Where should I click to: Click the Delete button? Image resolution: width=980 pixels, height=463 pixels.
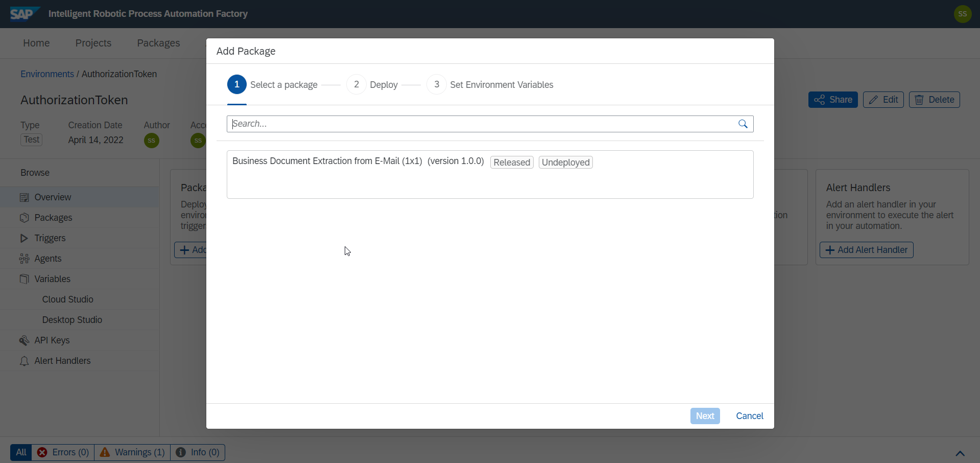[x=935, y=100]
